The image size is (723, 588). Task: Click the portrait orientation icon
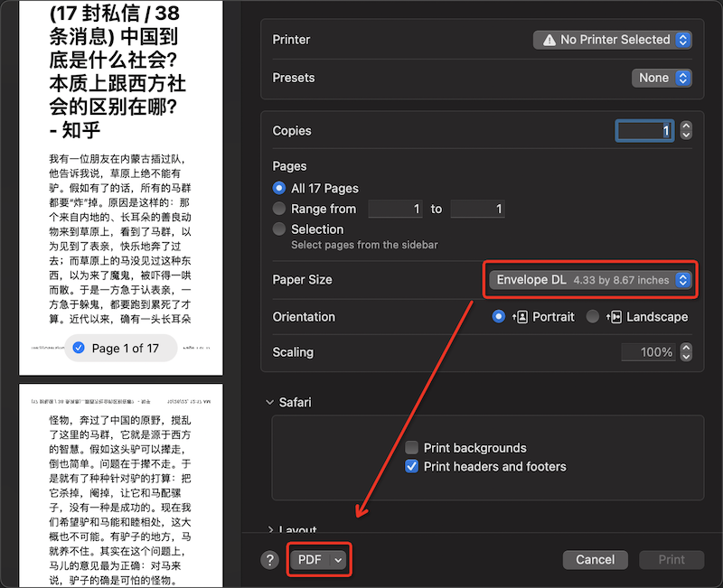click(521, 317)
